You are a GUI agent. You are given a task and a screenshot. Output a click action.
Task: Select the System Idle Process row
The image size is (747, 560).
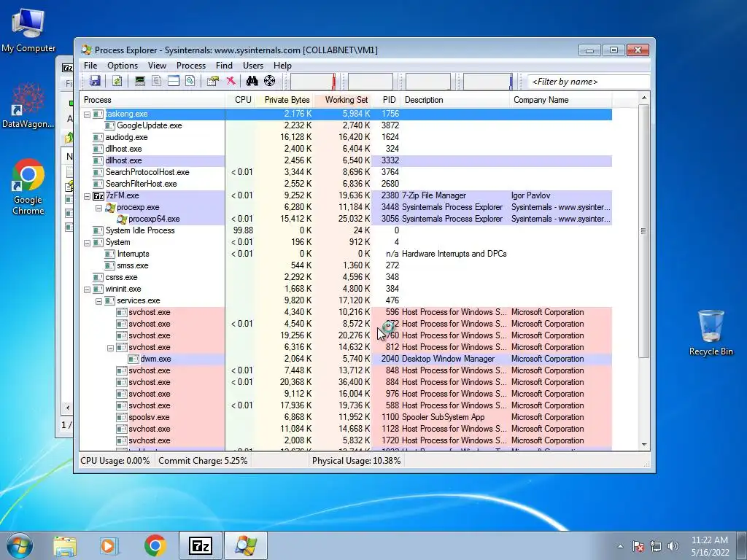346,230
